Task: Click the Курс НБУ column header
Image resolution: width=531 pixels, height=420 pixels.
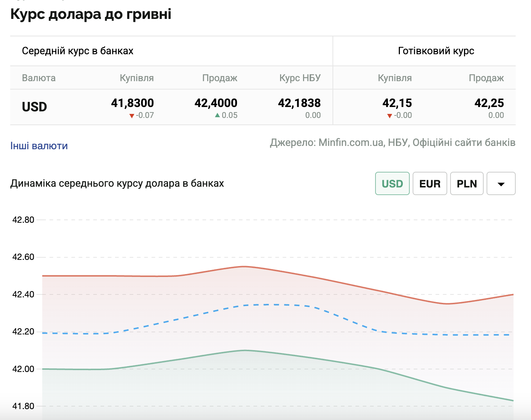Action: [x=300, y=78]
